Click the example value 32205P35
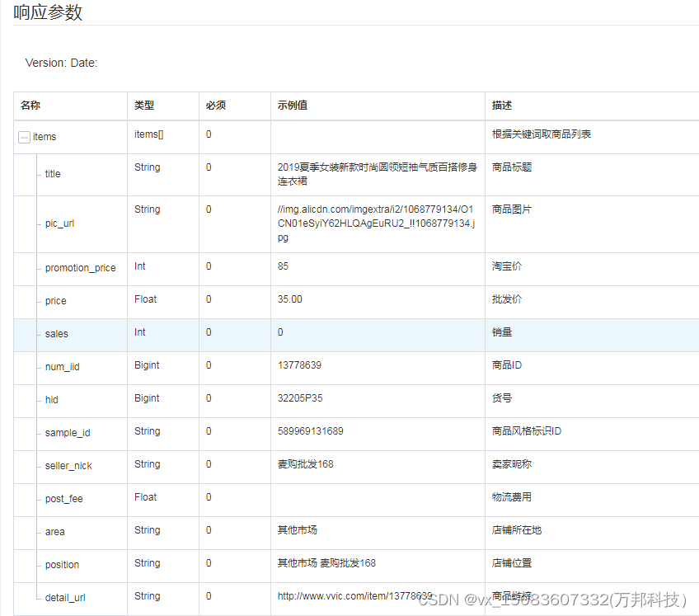699x616 pixels. [x=300, y=398]
